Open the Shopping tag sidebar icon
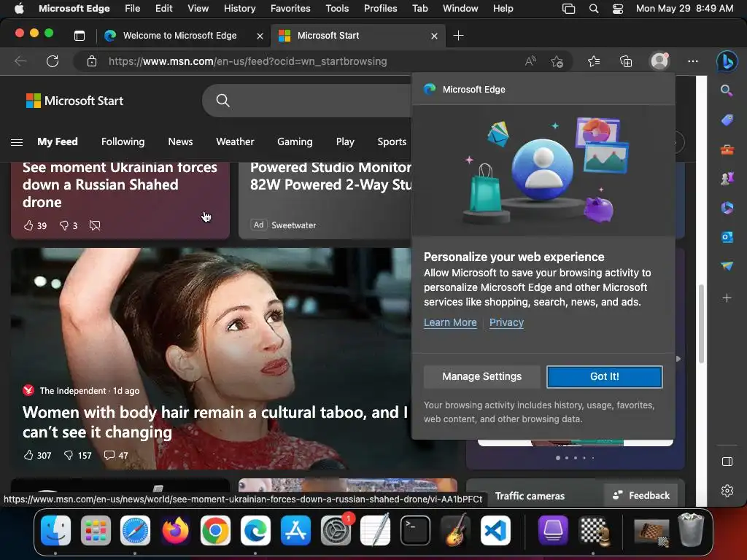 pyautogui.click(x=727, y=120)
